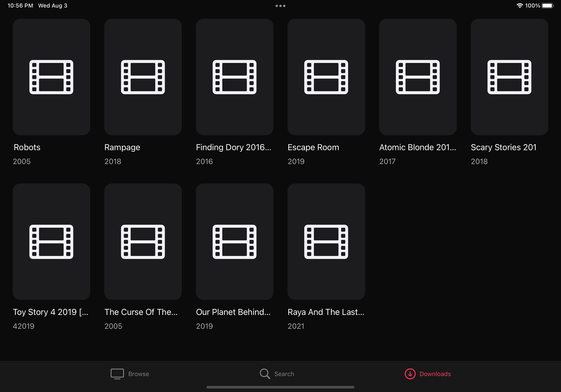
Task: Select Finding Dory 2016 film icon
Action: click(x=234, y=77)
